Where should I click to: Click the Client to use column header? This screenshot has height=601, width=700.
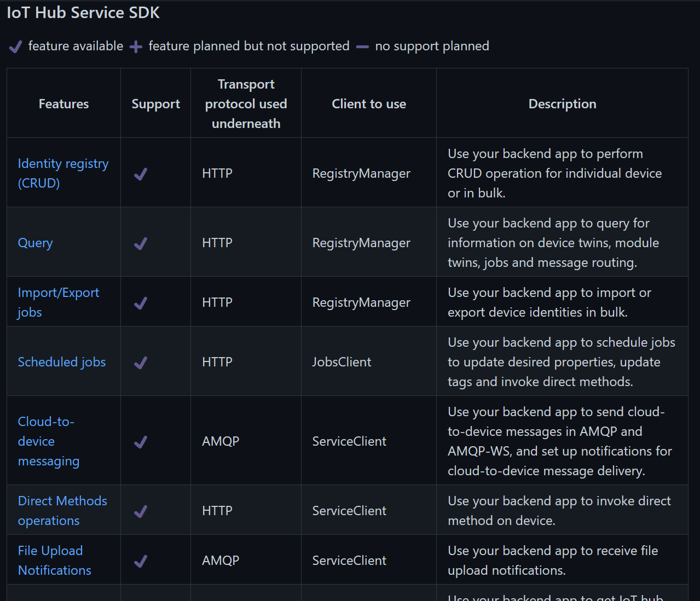(x=369, y=104)
